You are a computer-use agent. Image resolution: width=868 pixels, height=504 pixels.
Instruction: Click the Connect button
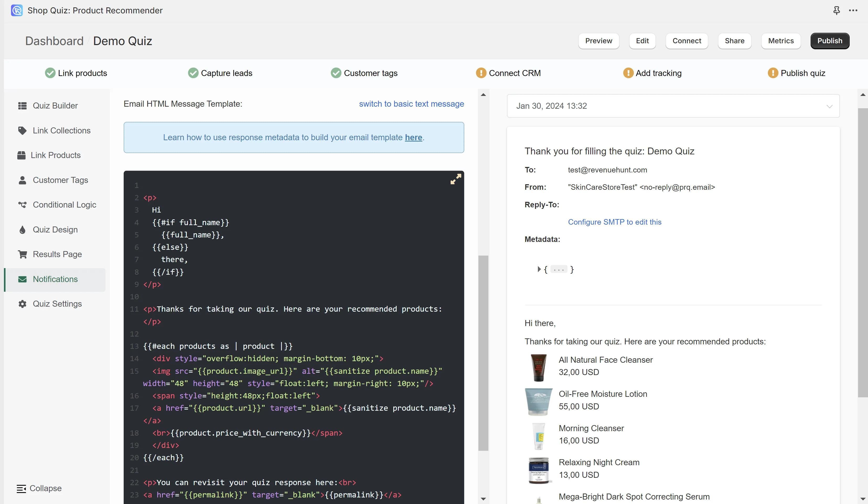coord(686,41)
